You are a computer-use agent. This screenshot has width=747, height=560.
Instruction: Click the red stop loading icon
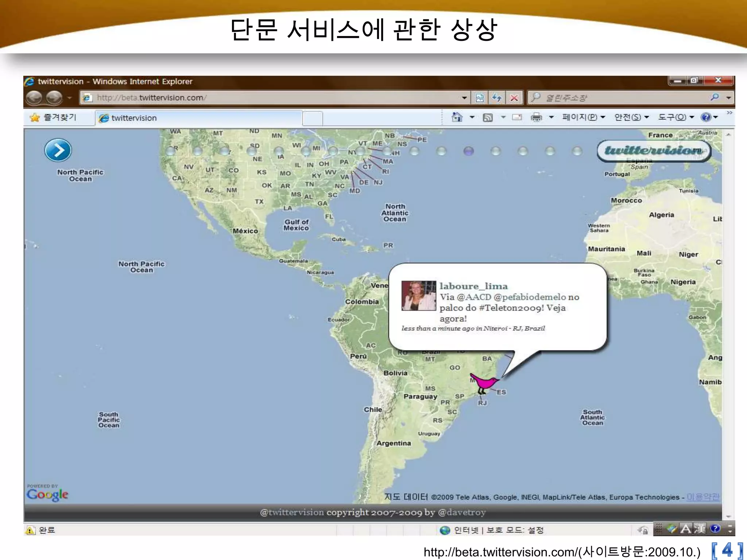[514, 98]
